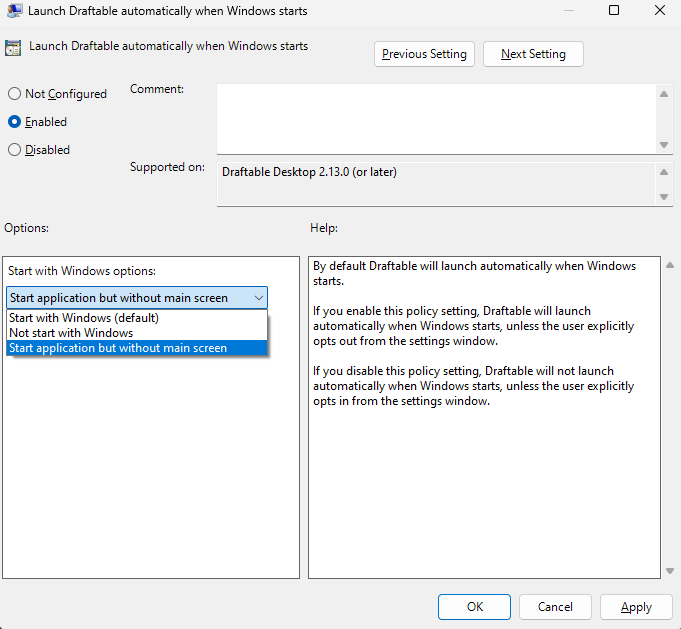Choose 'Start application but without main screen' in list
The width and height of the screenshot is (681, 629).
pyautogui.click(x=137, y=348)
